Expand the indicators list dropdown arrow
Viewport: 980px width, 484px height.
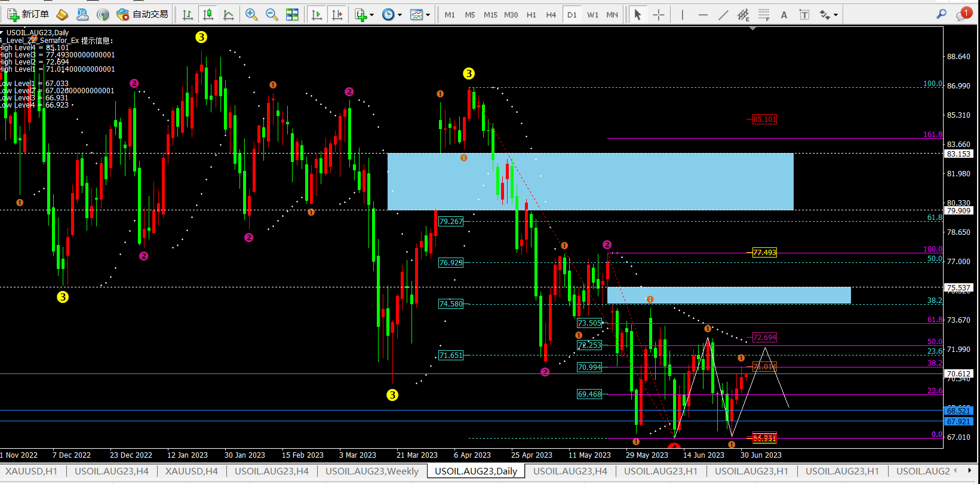tap(371, 15)
